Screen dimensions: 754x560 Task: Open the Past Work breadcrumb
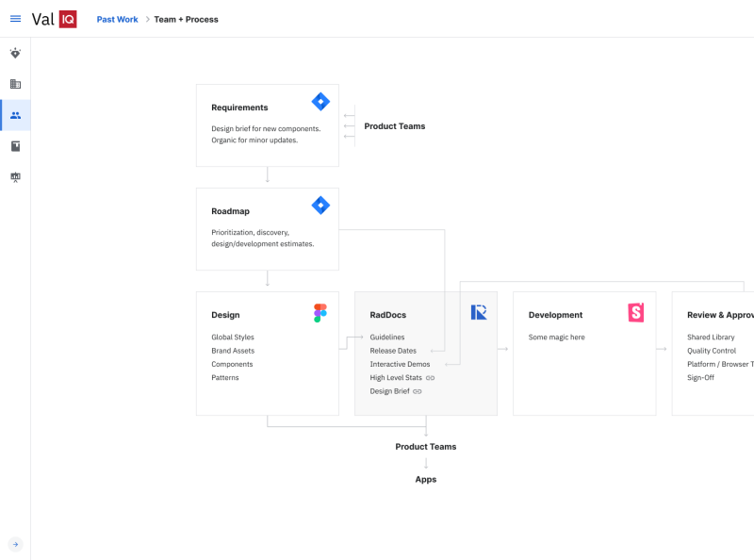click(117, 19)
